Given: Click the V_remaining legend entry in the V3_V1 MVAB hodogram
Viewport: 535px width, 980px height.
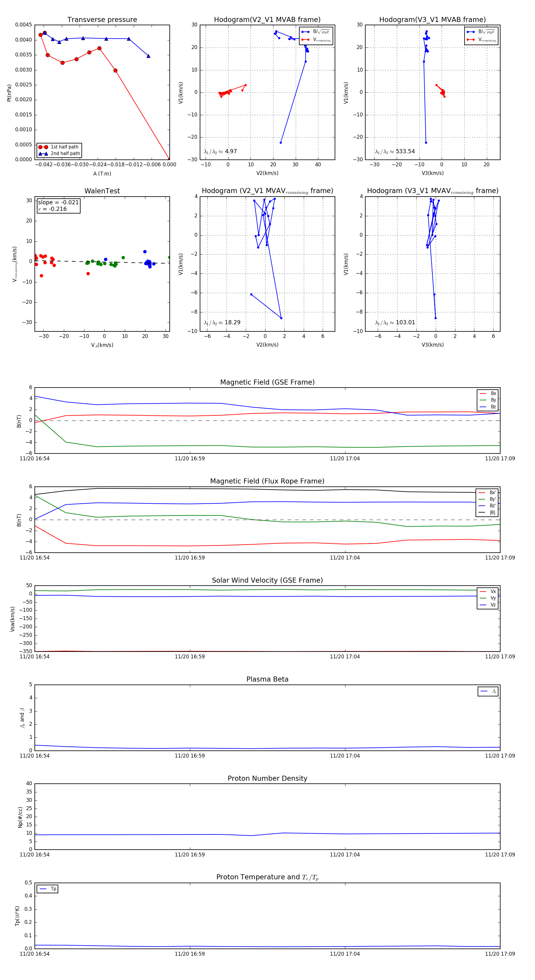Looking at the screenshot, I should coord(481,39).
